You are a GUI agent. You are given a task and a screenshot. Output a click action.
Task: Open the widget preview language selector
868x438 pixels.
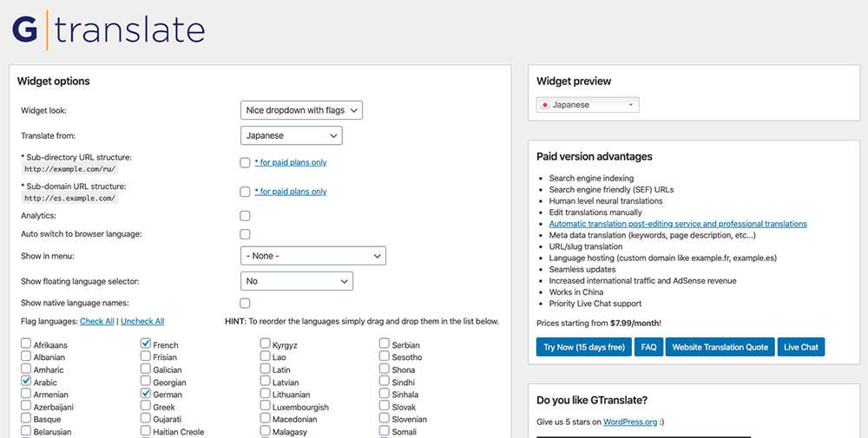coord(588,105)
